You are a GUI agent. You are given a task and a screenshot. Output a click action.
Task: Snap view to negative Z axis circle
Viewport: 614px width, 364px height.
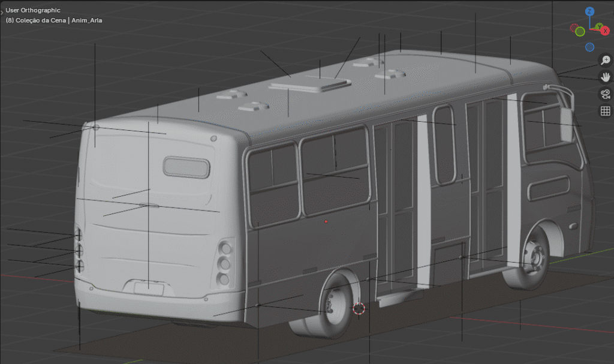pos(590,47)
